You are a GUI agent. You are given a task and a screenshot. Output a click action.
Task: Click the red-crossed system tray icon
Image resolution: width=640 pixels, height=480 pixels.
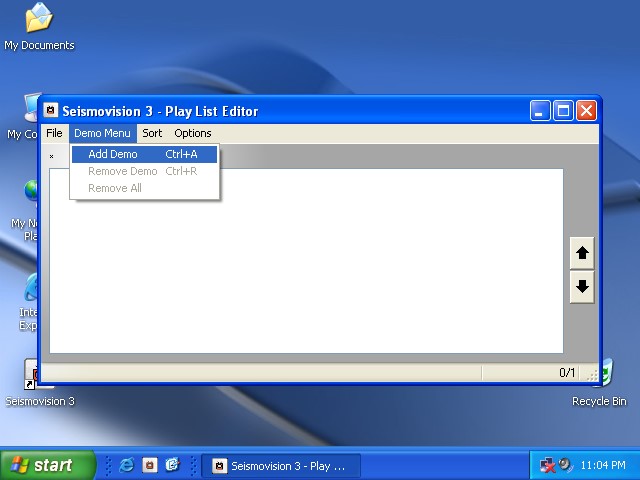[547, 465]
